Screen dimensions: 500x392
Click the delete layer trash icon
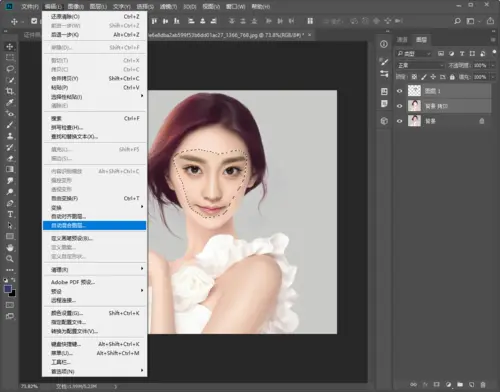pyautogui.click(x=483, y=384)
